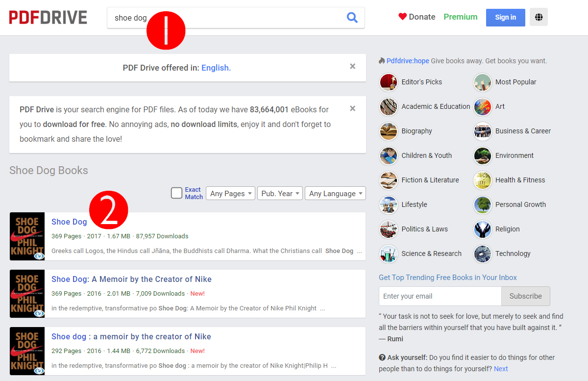
Task: Dismiss the 'PDF Drive offered in' notice
Action: click(352, 66)
